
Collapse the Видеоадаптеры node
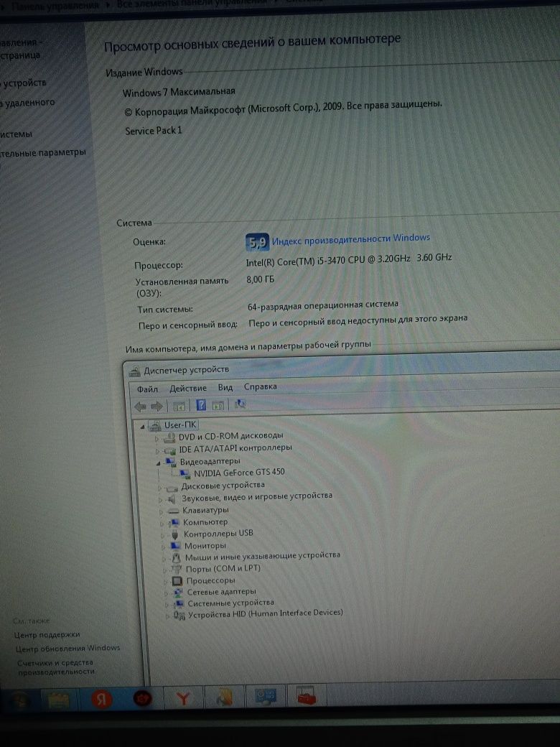point(158,463)
